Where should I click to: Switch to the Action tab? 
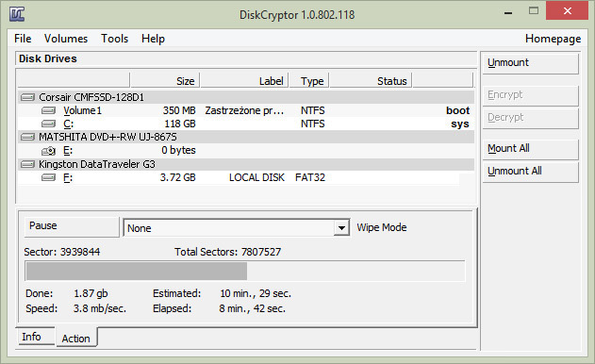[x=76, y=338]
